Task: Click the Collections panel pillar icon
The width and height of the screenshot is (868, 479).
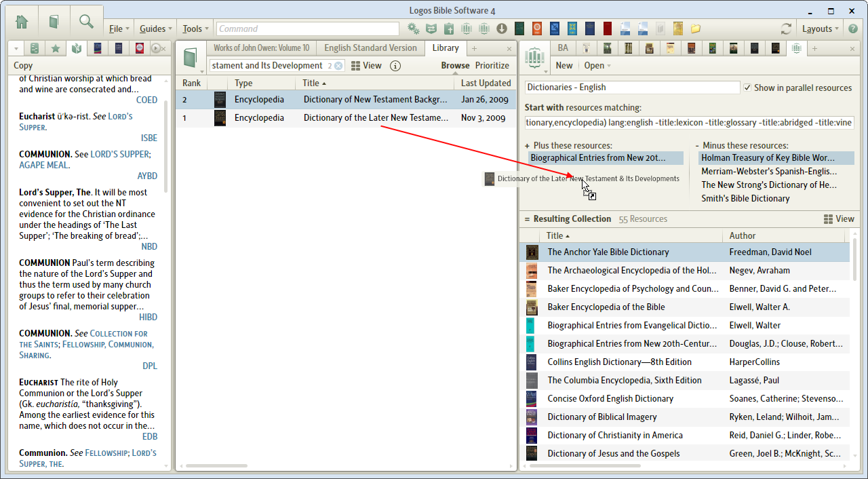Action: [x=536, y=56]
